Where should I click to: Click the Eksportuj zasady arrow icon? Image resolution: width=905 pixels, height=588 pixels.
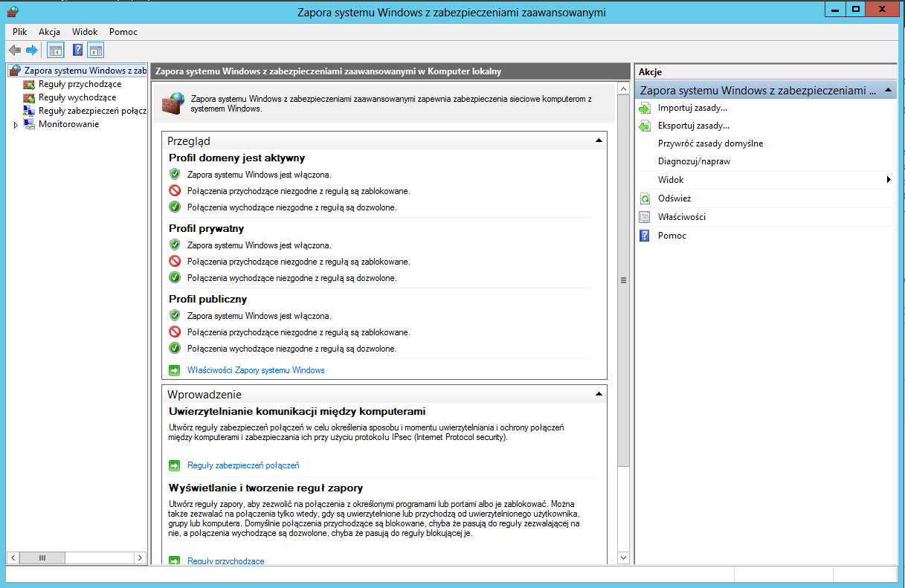(x=645, y=126)
